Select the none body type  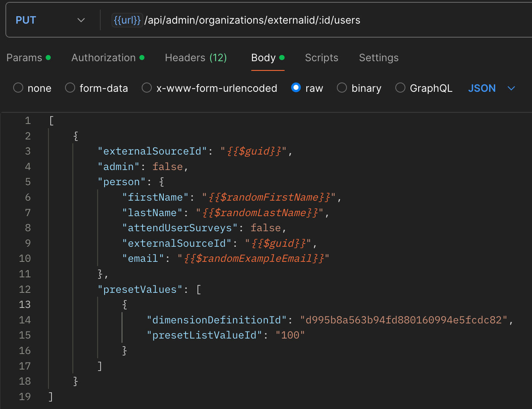pyautogui.click(x=32, y=88)
